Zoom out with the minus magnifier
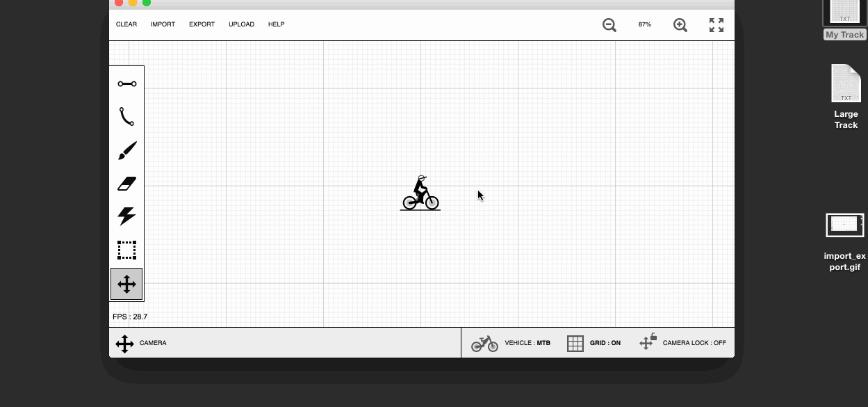 coord(609,25)
